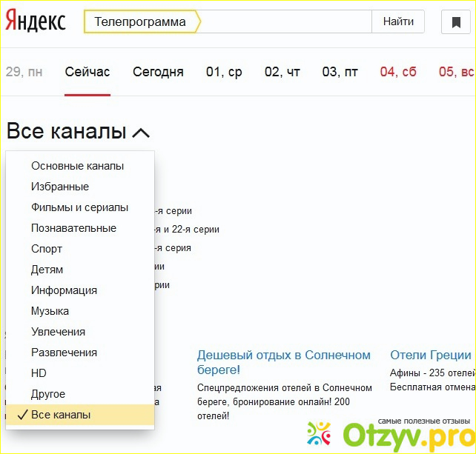Switch to the Сейчас tab

coord(87,72)
